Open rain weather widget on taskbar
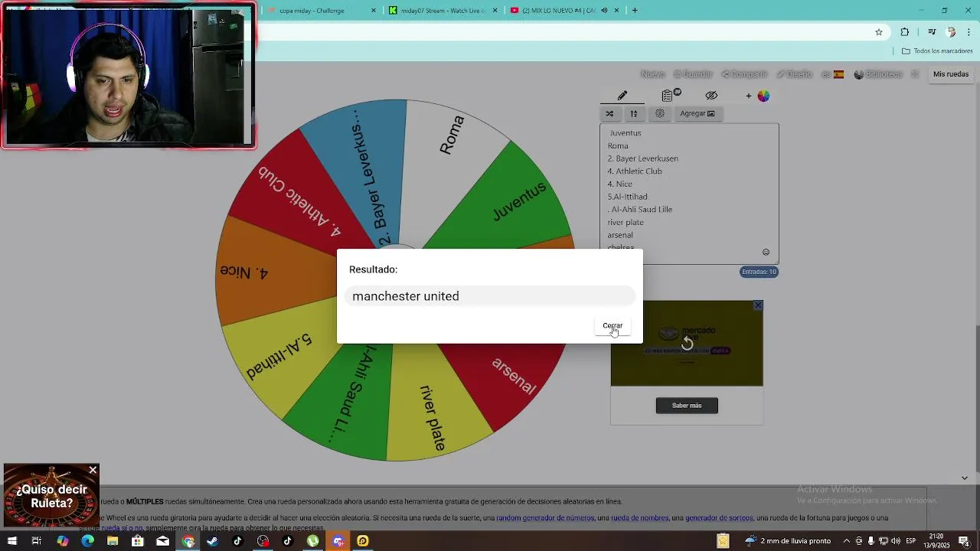Viewport: 980px width, 551px height. (x=788, y=541)
